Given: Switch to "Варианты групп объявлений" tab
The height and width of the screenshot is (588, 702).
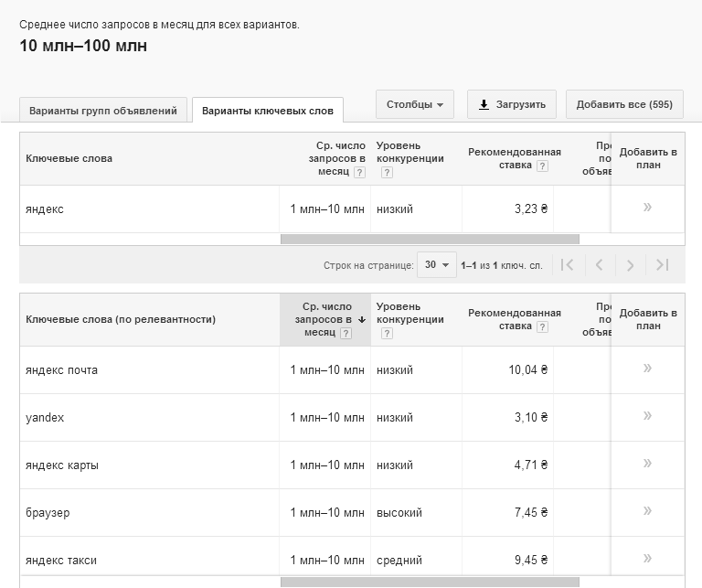Looking at the screenshot, I should tap(103, 111).
